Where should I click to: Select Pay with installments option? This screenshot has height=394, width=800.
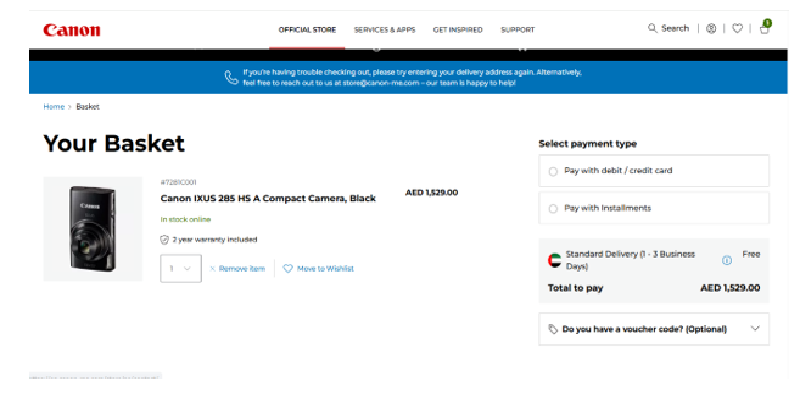coord(654,208)
